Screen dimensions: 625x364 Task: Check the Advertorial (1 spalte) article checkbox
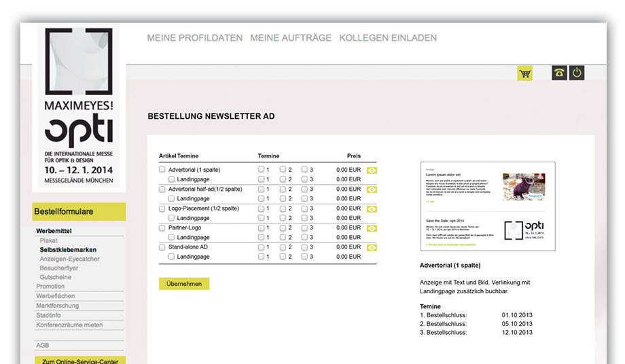click(162, 170)
